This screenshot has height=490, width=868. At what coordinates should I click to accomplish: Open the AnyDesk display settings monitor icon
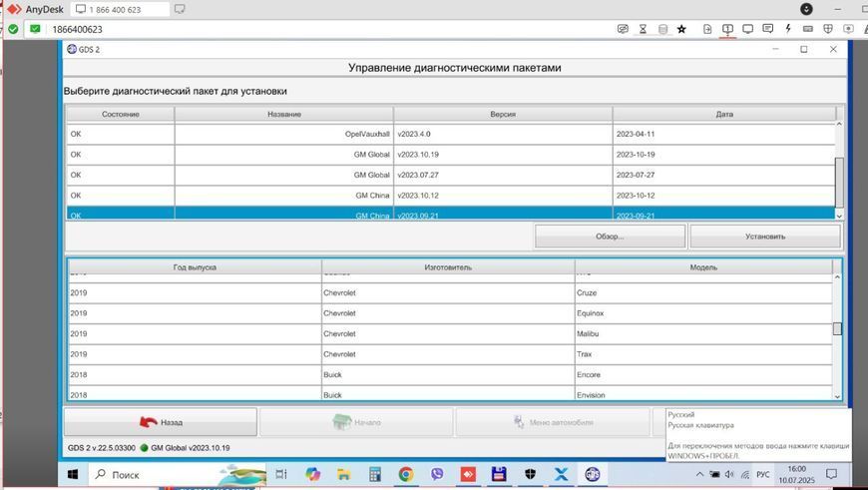tap(748, 29)
